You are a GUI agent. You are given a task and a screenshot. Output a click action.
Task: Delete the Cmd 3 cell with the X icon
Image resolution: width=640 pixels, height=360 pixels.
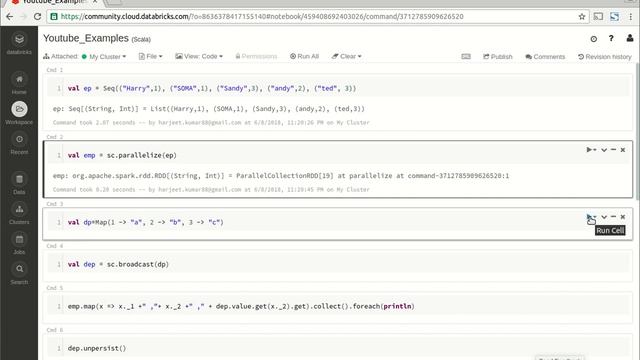623,217
